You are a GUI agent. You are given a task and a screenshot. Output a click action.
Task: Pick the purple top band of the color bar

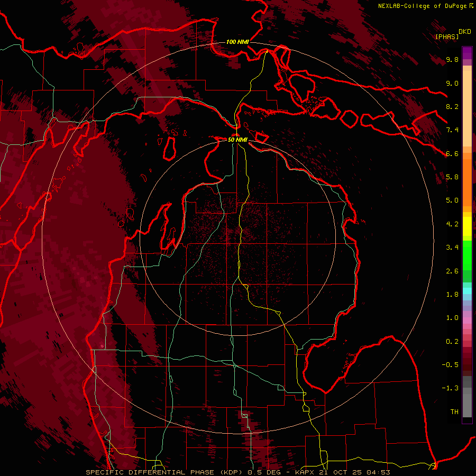(467, 53)
